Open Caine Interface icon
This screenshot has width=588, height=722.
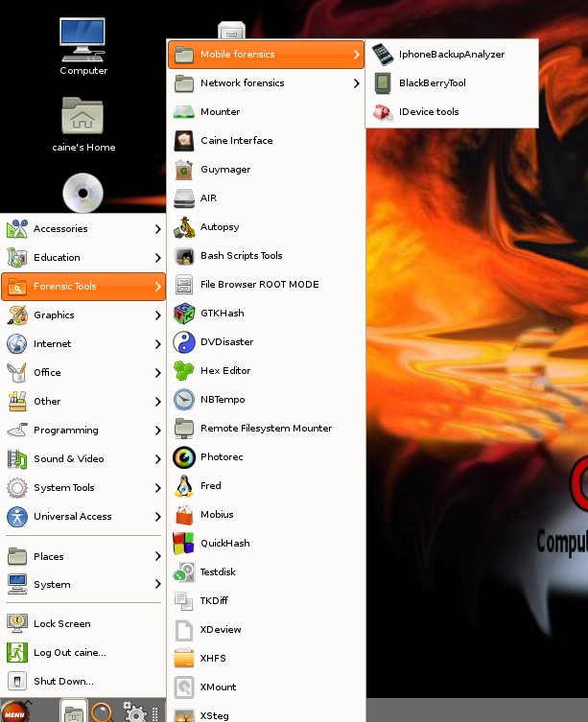(184, 140)
